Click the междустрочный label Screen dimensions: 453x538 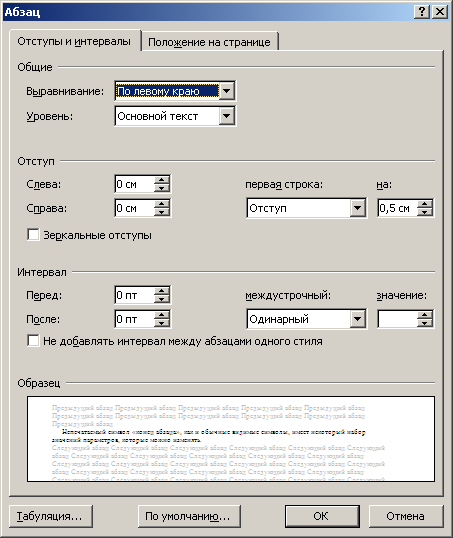click(288, 295)
